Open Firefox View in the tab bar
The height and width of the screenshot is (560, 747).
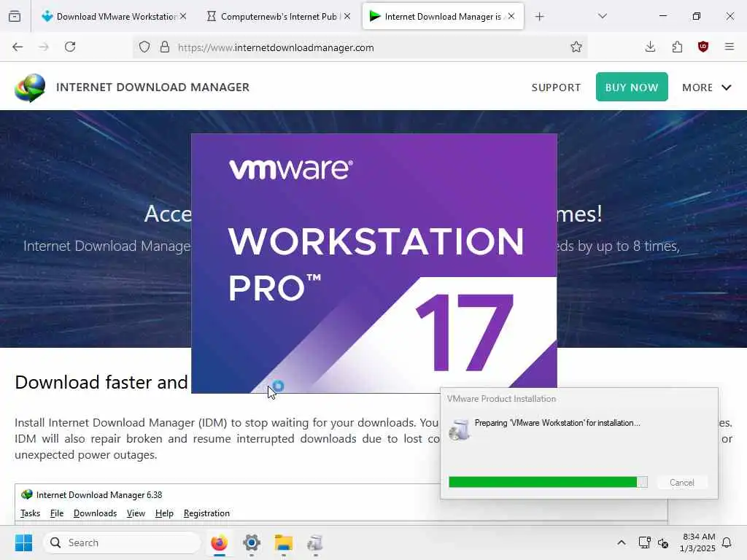[15, 16]
